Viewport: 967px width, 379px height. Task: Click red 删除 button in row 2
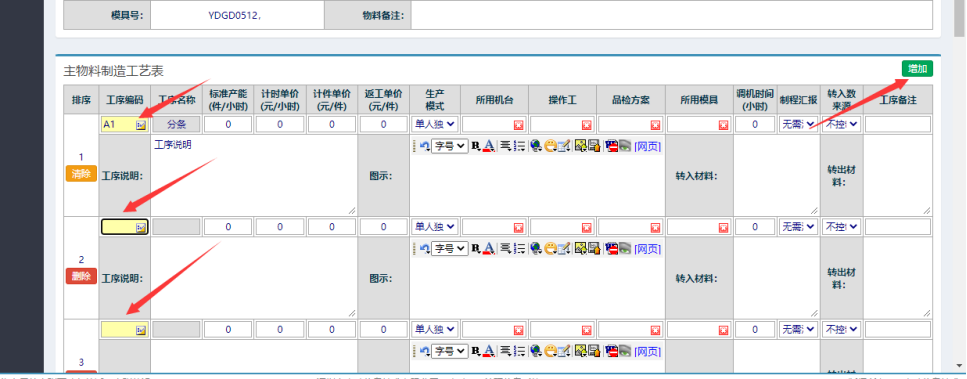[x=81, y=277]
